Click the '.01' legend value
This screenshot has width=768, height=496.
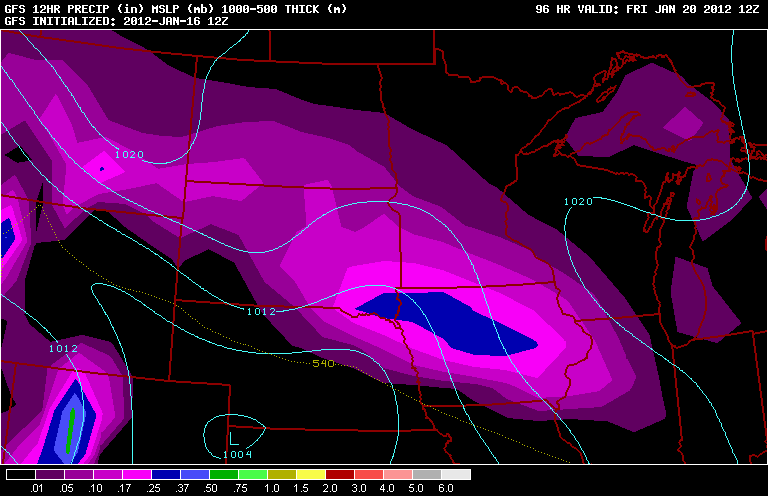point(37,489)
